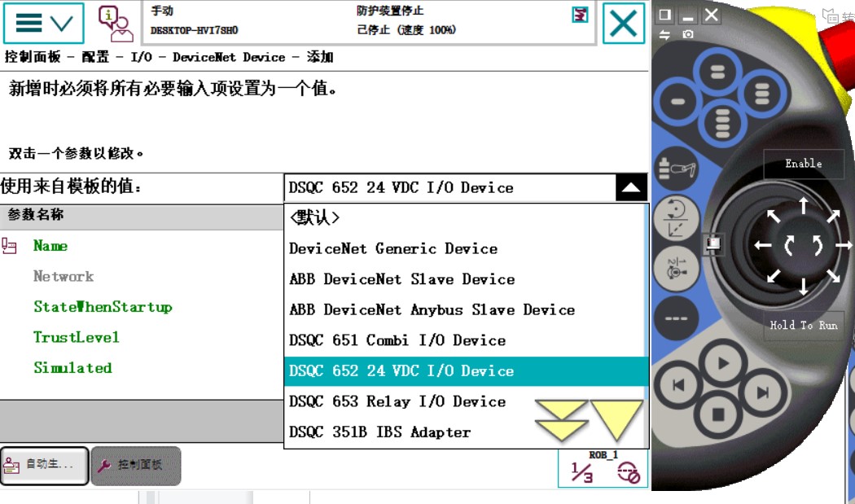Open the ABB main menu button
The image size is (855, 504).
point(44,23)
